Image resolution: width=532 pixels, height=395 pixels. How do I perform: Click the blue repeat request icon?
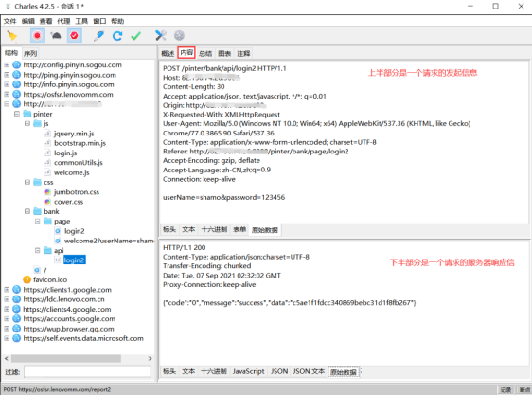(117, 36)
